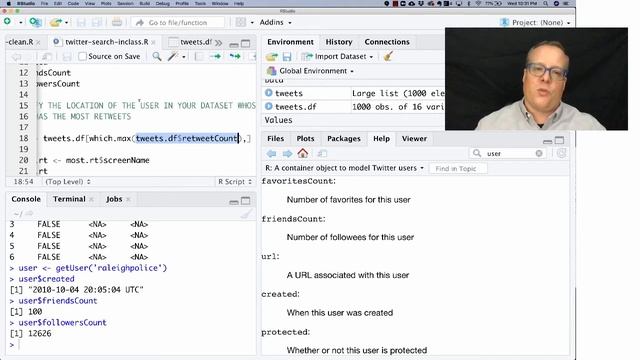Open the (Top Level) scope selector
This screenshot has height=360, width=640.
click(x=68, y=182)
